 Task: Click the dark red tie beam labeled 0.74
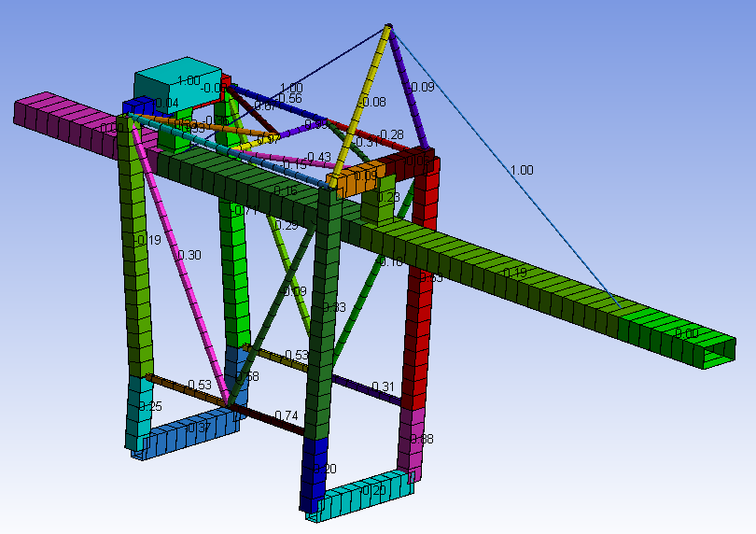pos(271,420)
